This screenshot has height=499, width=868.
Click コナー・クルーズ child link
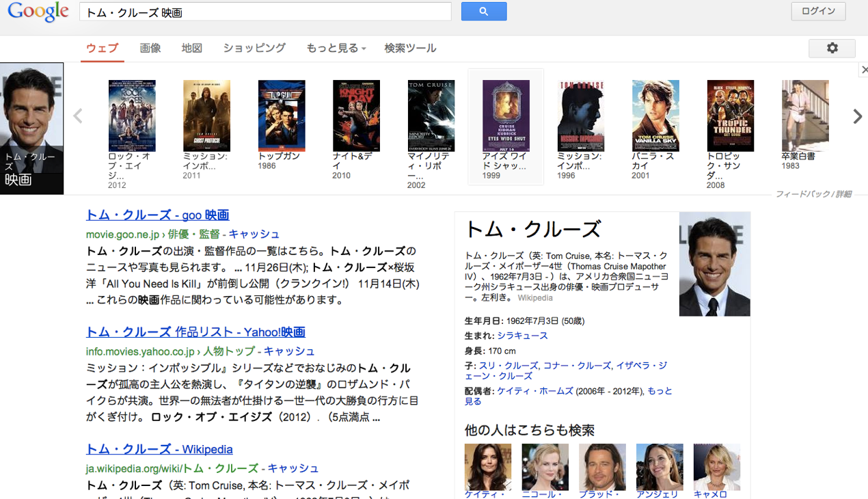[x=577, y=366]
